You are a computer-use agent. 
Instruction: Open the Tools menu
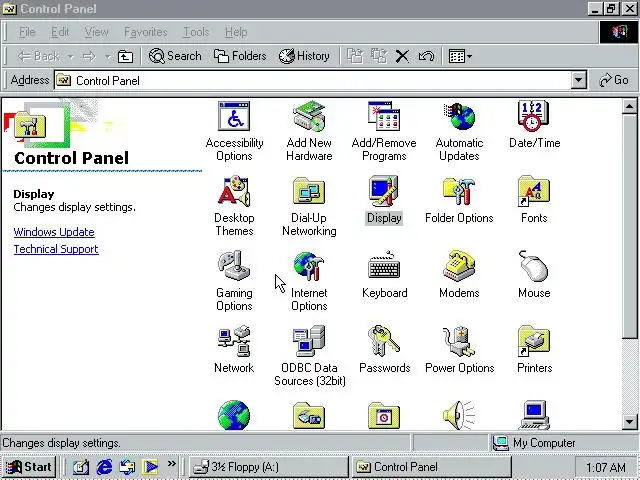click(x=196, y=32)
